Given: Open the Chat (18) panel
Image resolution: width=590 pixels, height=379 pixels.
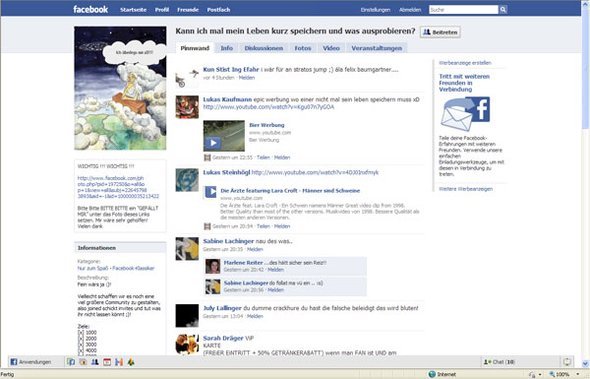Looking at the screenshot, I should pyautogui.click(x=499, y=362).
